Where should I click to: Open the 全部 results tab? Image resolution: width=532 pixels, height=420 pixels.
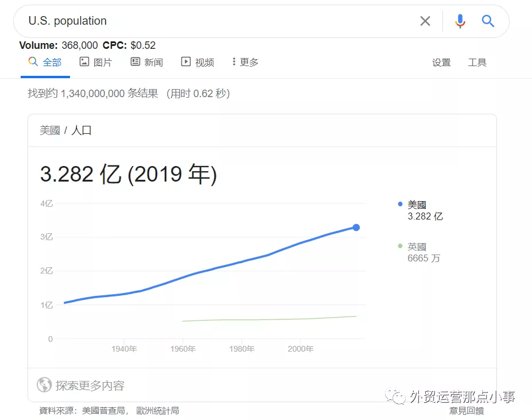45,62
